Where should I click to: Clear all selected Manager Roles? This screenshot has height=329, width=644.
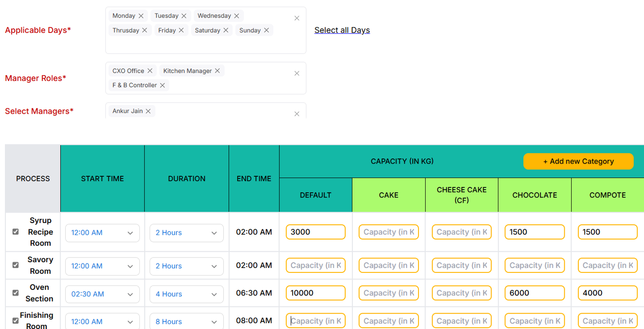[x=297, y=73]
